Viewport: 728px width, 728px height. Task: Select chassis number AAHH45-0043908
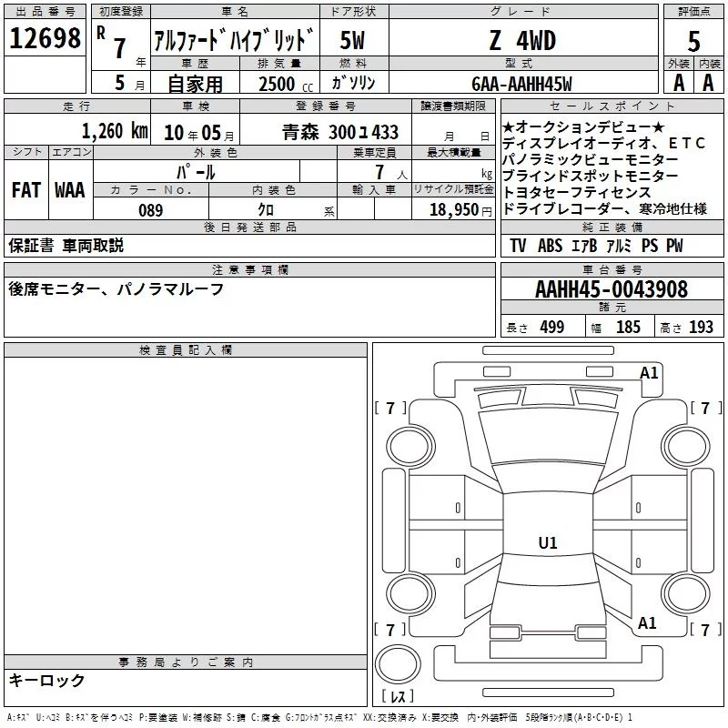click(x=612, y=289)
